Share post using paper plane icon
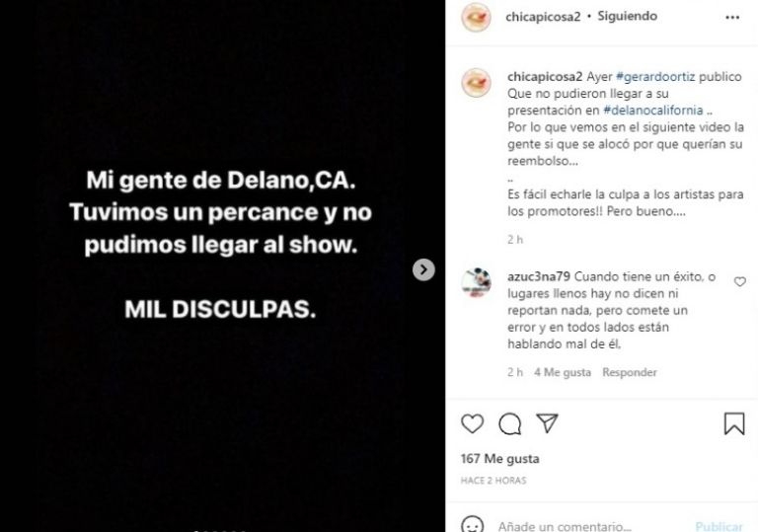The width and height of the screenshot is (758, 532). 547,423
